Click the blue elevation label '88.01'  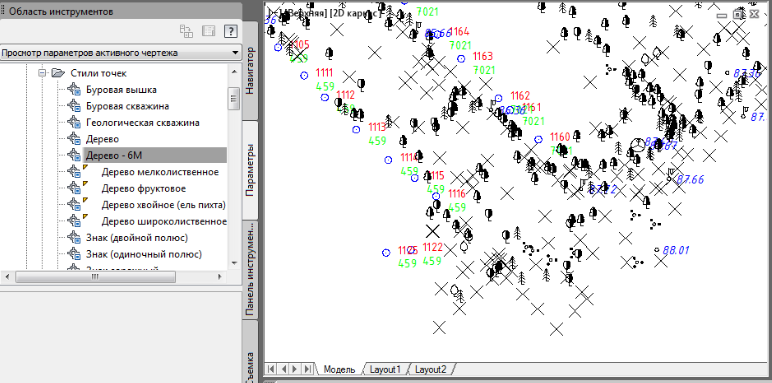[676, 250]
